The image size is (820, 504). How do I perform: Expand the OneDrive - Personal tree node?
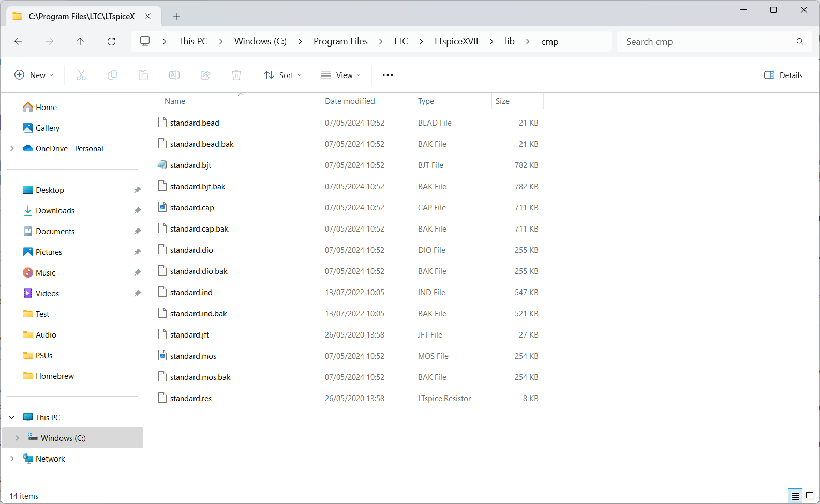tap(12, 148)
